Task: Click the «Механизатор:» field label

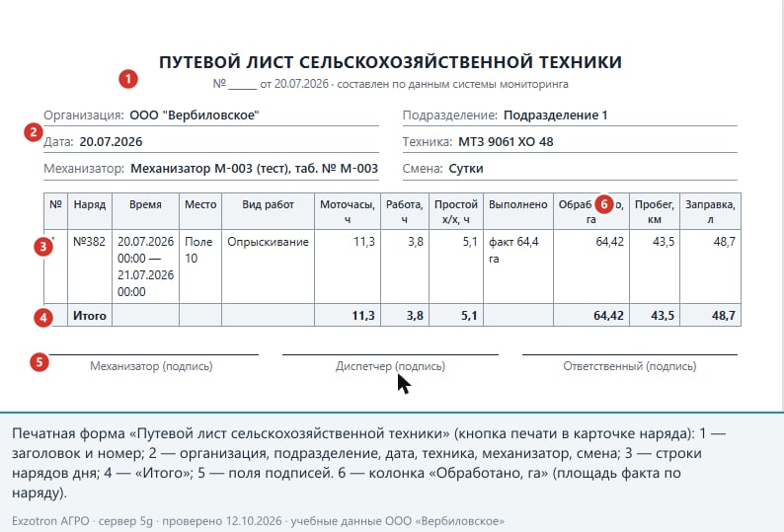Action: pos(84,169)
